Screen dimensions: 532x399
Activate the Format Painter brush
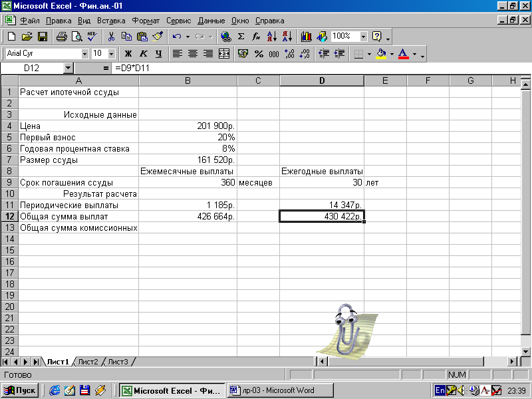click(158, 37)
